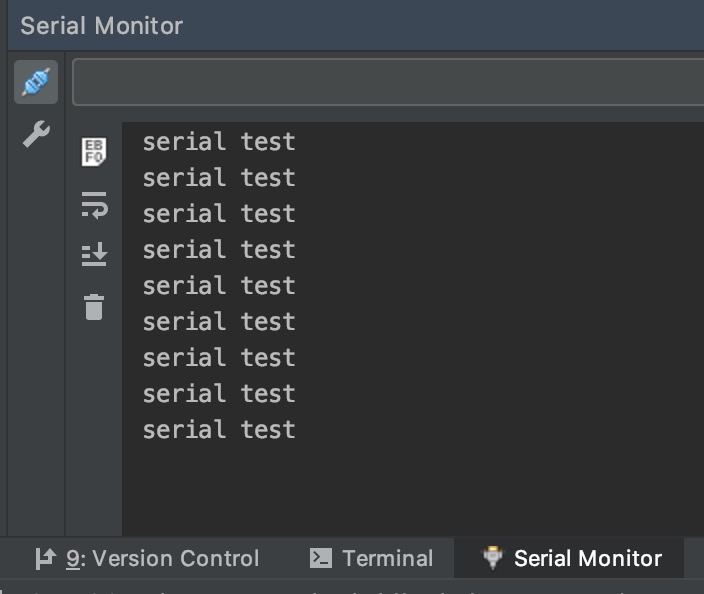Click the Serial Monitor panel title header
Viewport: 704px width, 594px height.
(101, 26)
